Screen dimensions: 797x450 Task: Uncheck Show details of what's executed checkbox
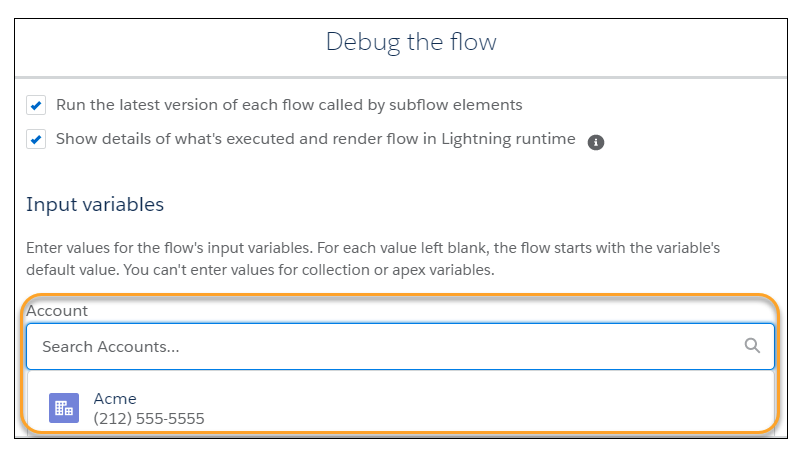36,139
